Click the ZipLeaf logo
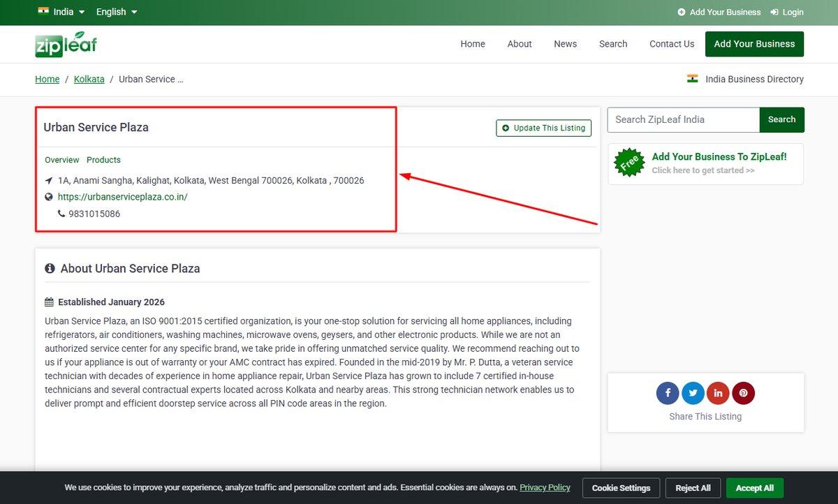 (66, 44)
